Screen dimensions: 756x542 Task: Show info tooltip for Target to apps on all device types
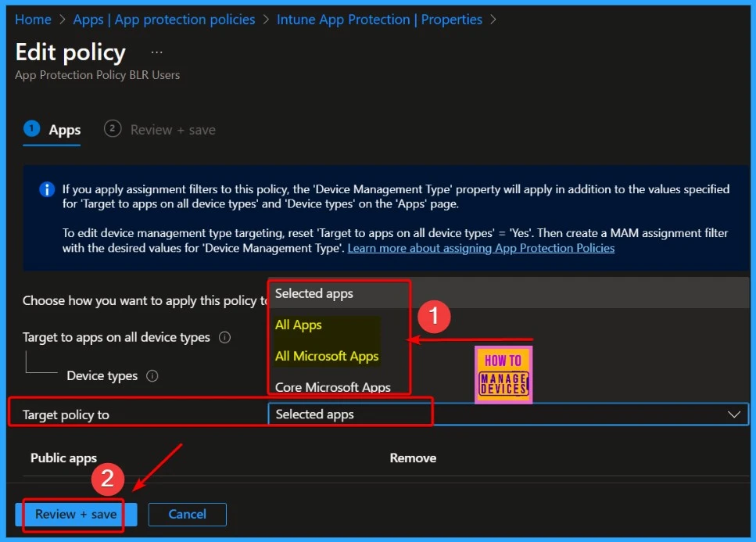click(224, 337)
